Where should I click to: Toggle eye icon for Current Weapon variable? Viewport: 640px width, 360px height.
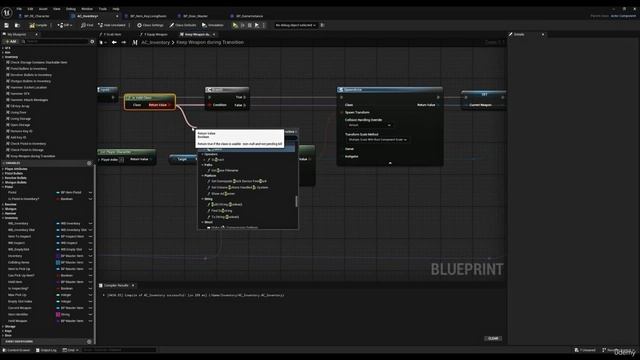90,308
